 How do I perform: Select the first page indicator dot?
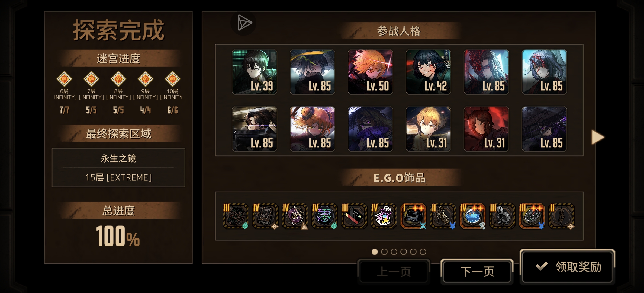click(x=375, y=252)
